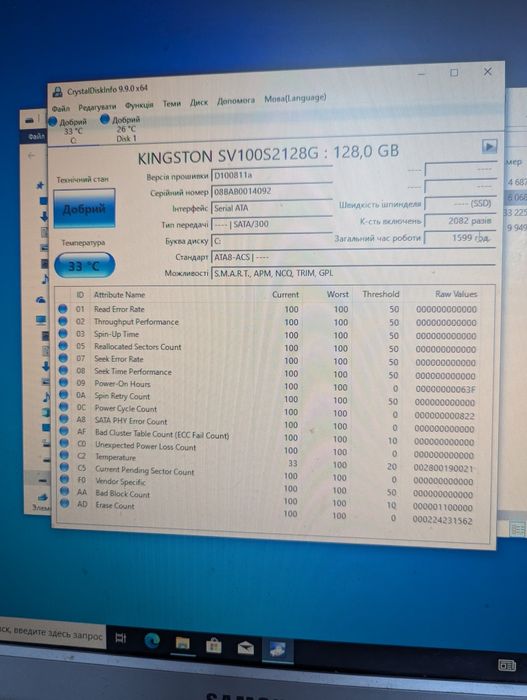Viewport: 527px width, 700px height.
Task: Click the touch keyboard tray icon
Action: [507, 666]
